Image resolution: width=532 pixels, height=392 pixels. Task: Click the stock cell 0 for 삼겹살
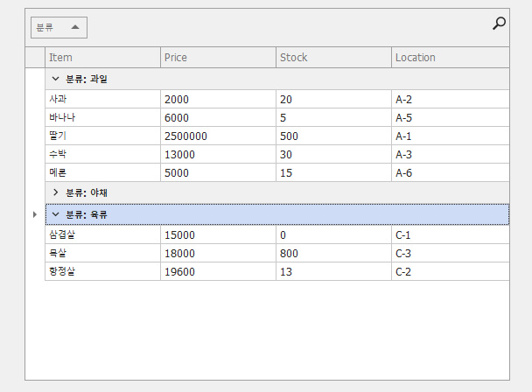pos(334,234)
